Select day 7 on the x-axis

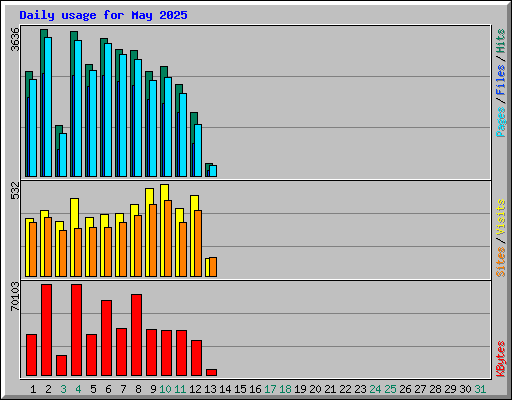tap(123, 389)
